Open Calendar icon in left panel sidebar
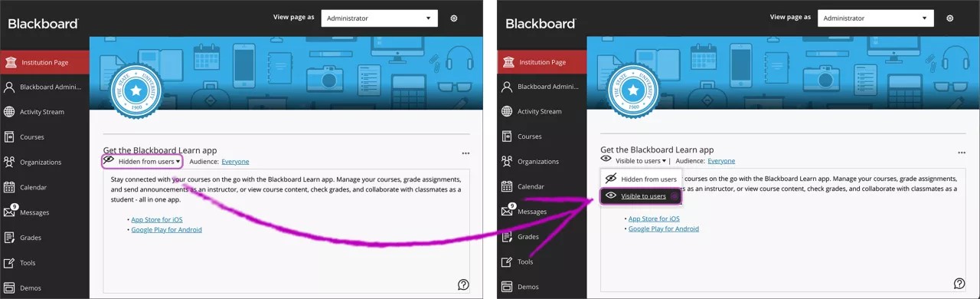The width and height of the screenshot is (980, 299). click(9, 187)
